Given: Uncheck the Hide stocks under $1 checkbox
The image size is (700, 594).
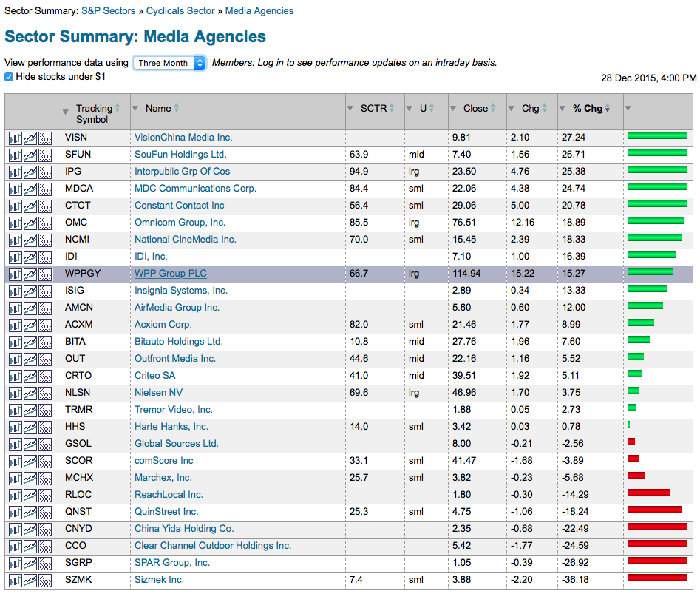Looking at the screenshot, I should click(x=9, y=77).
